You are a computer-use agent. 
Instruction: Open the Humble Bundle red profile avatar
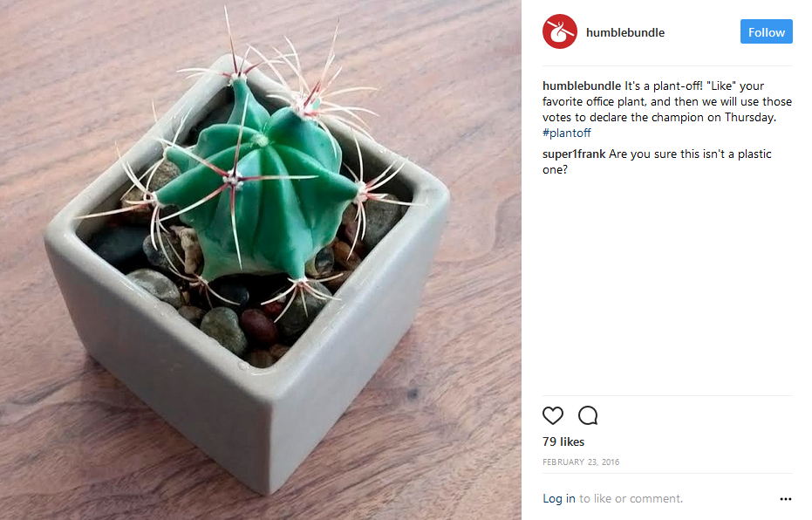(x=559, y=31)
